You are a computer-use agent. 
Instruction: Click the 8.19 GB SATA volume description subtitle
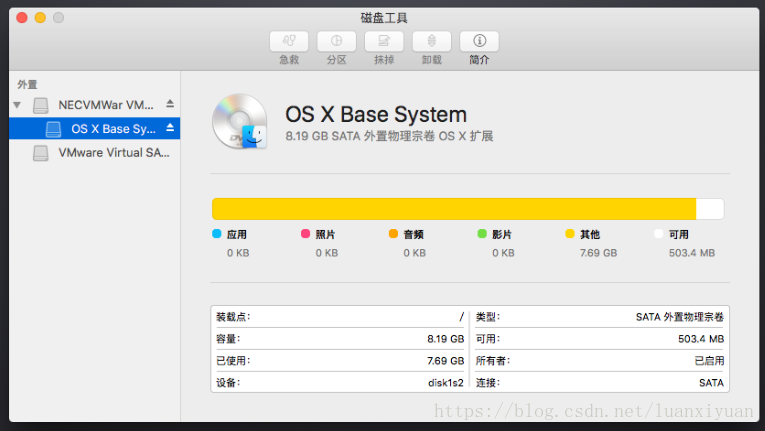[x=389, y=136]
